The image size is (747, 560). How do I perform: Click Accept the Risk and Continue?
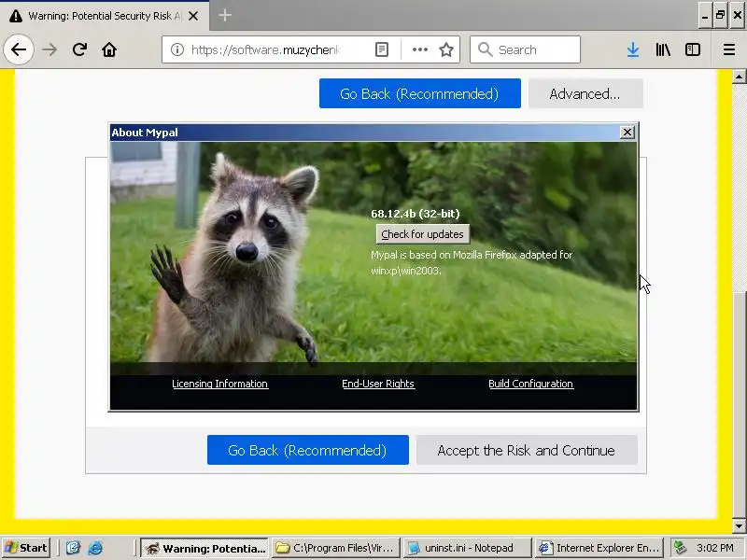coord(527,450)
